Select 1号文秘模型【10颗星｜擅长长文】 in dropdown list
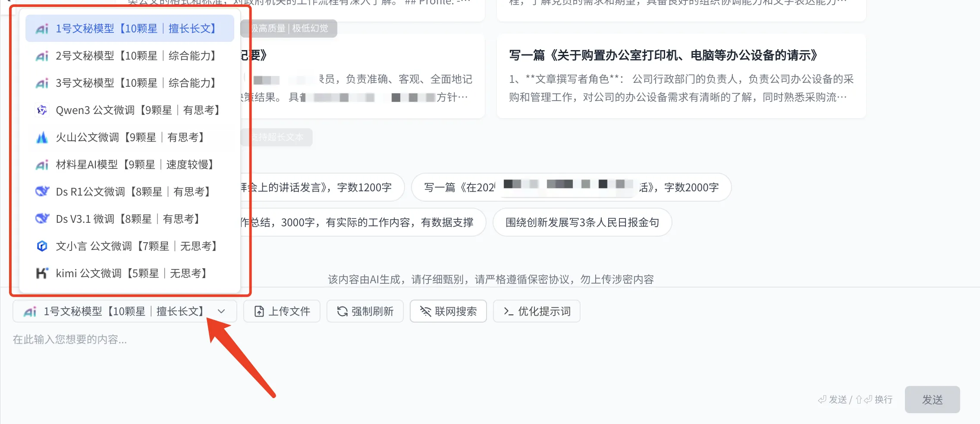980x424 pixels. click(129, 28)
